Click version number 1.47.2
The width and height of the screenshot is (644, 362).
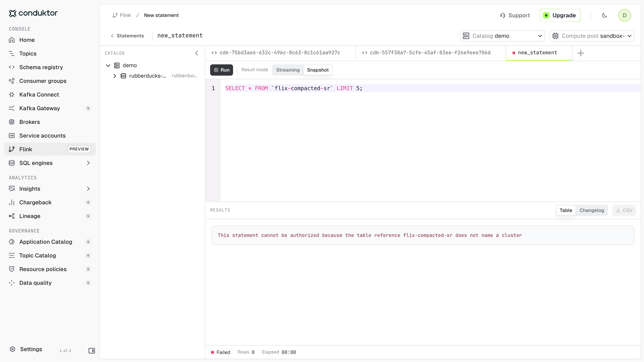[65, 351]
